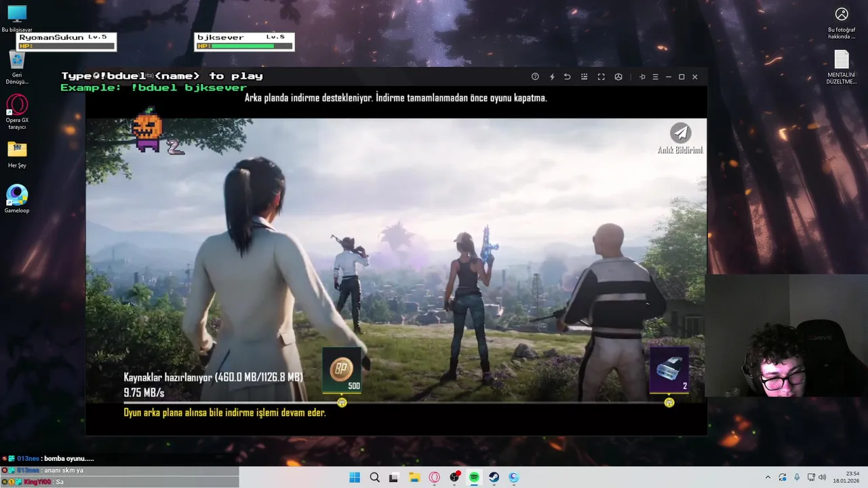This screenshot has width=868, height=488.
Task: Click the "Arka planda indirme destekleniyor" message
Action: pos(395,98)
